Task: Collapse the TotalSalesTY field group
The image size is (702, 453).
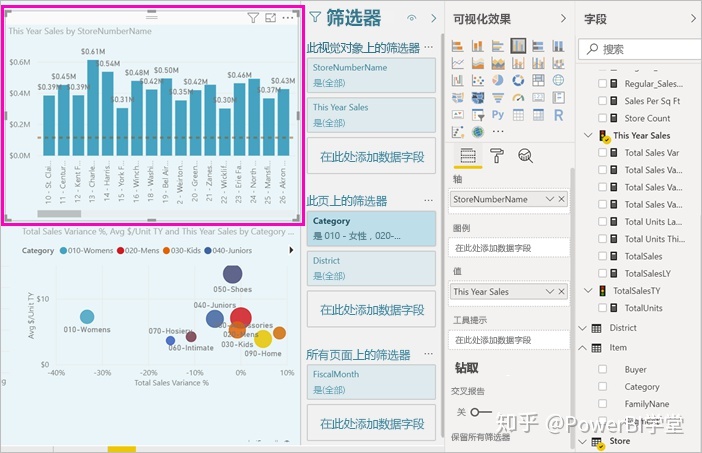Action: tap(588, 291)
